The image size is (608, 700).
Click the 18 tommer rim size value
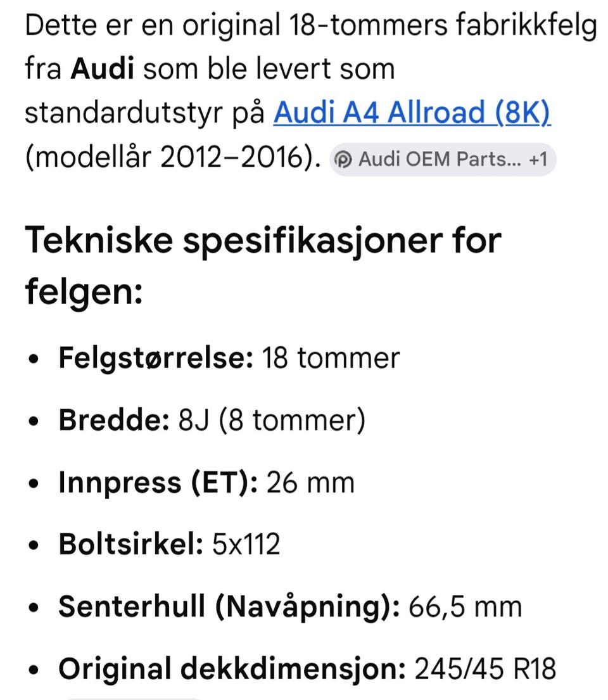coord(331,358)
